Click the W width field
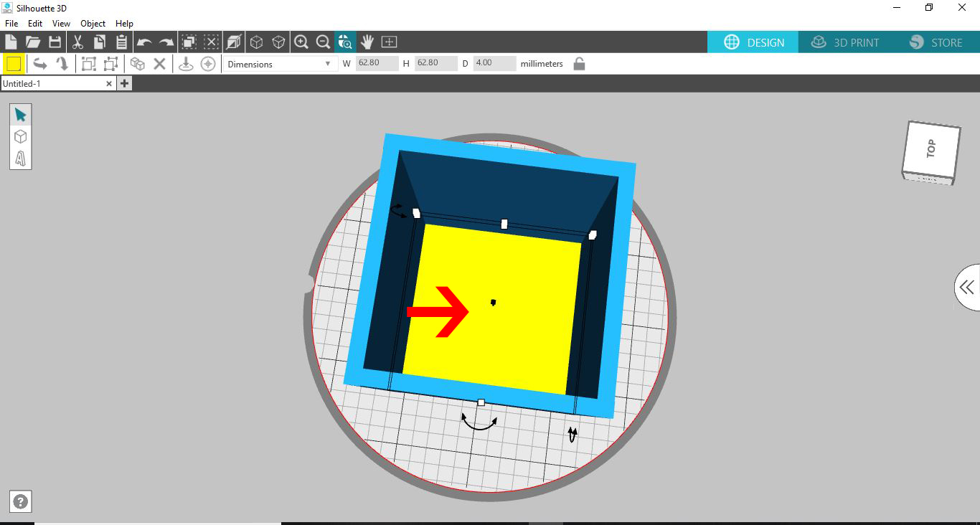 coord(377,63)
